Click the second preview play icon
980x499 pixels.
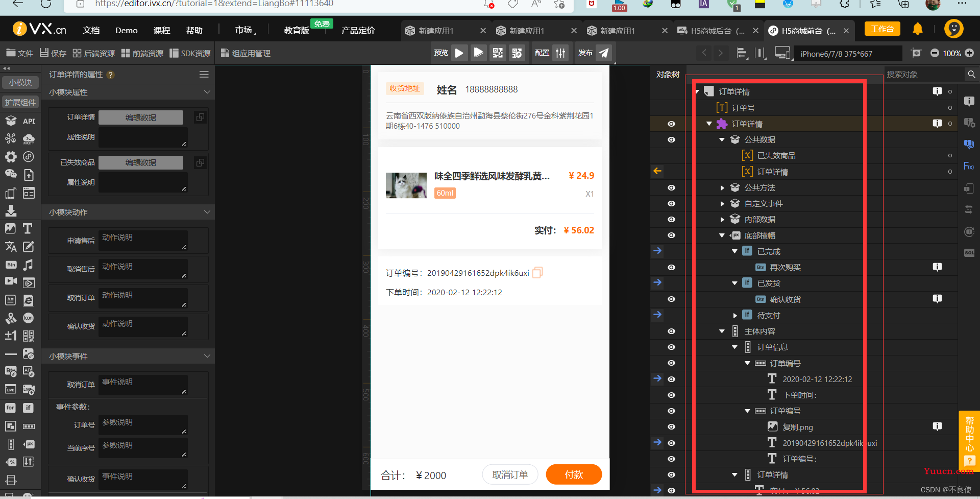point(478,53)
